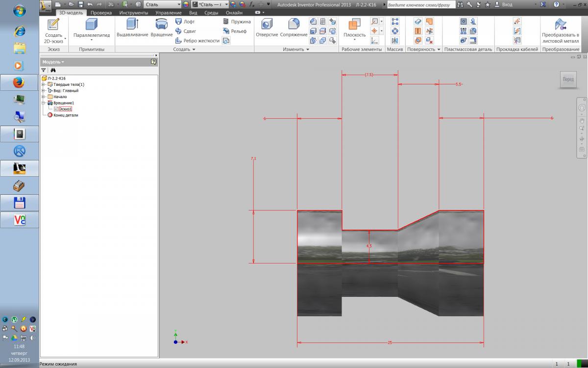Expand the Твердые тела(1) tree node
588x368 pixels.
point(44,84)
